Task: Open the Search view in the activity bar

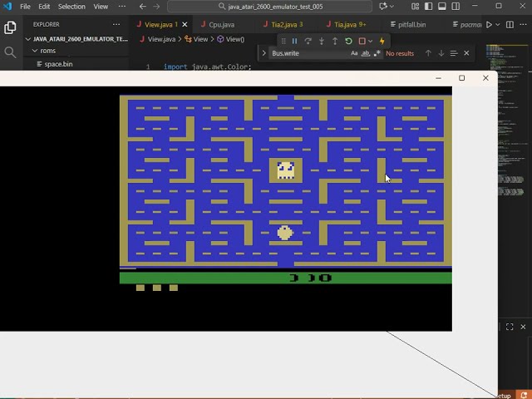Action: (x=10, y=52)
